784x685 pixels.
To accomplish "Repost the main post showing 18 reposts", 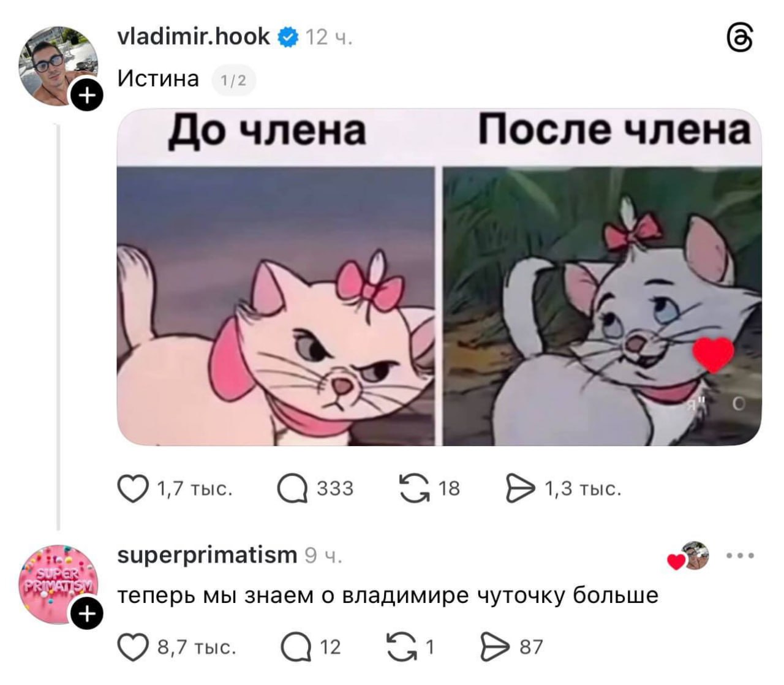I will (x=413, y=489).
